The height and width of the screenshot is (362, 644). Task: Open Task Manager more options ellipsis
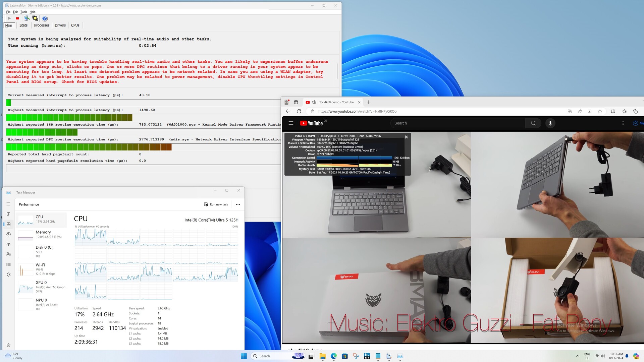238,204
